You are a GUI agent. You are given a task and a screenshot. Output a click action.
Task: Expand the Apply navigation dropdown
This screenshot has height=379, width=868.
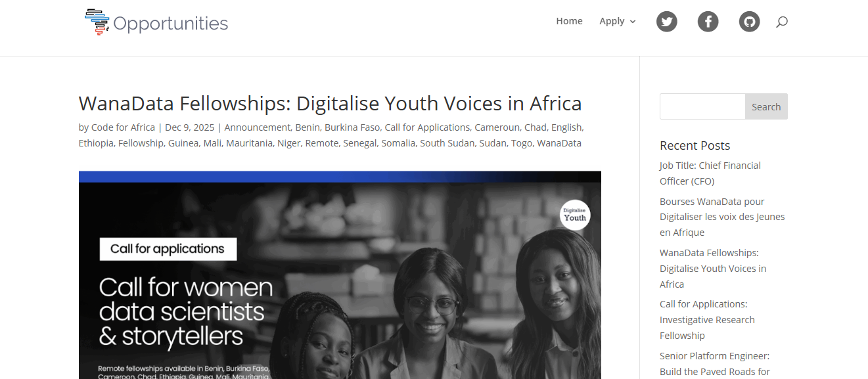612,20
